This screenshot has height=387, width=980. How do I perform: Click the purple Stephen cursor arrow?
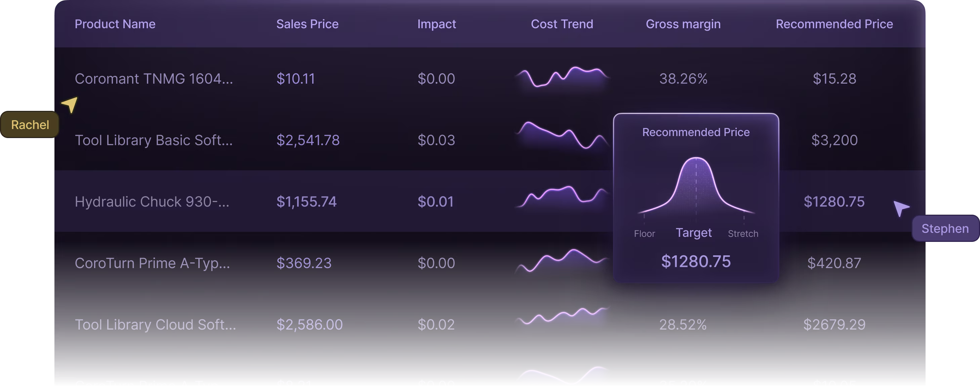click(x=900, y=208)
